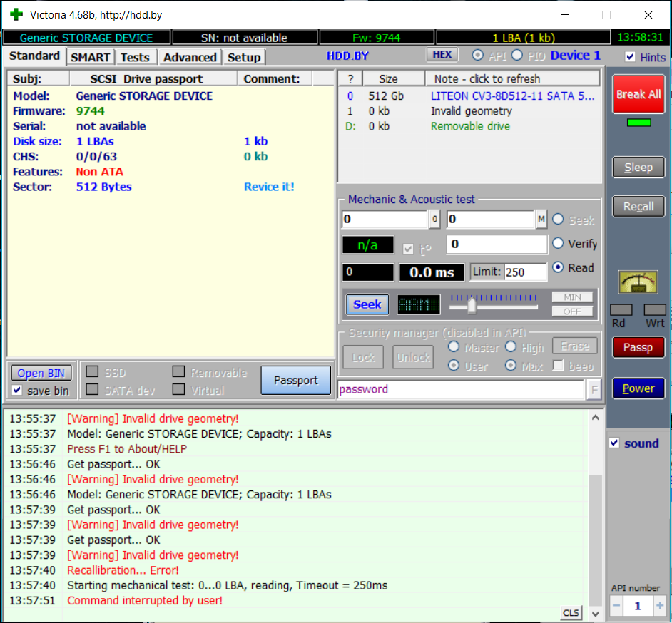672x623 pixels.
Task: Click the small F button beside password
Action: (594, 390)
